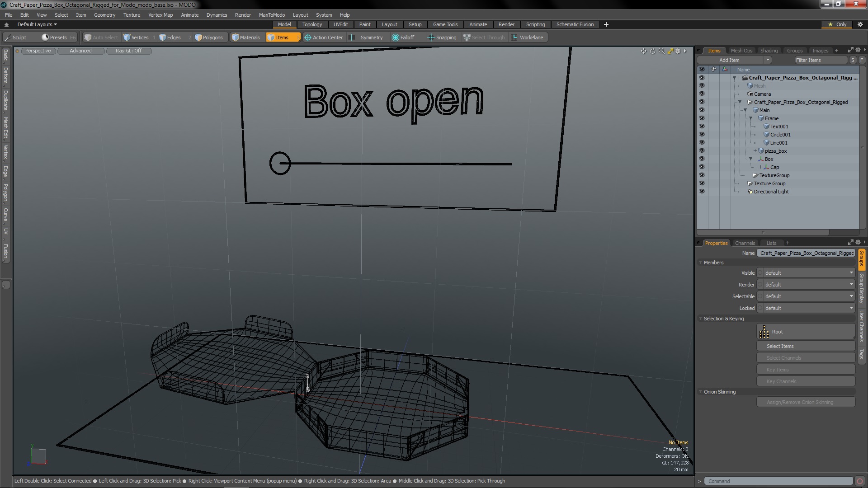The width and height of the screenshot is (868, 488).
Task: Select the Sculpt tool
Action: coord(16,38)
